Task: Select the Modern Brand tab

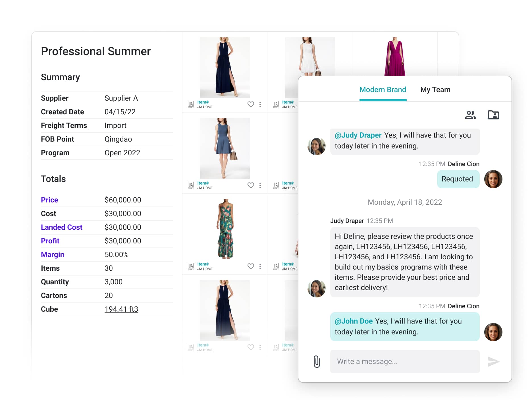Action: pyautogui.click(x=383, y=90)
